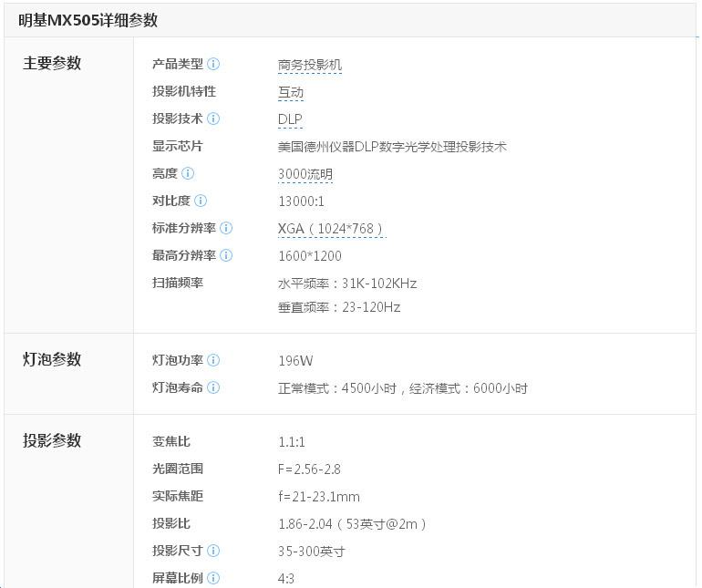Click the 投影尺寸 label text
Viewport: 702px width, 588px height.
(x=178, y=551)
